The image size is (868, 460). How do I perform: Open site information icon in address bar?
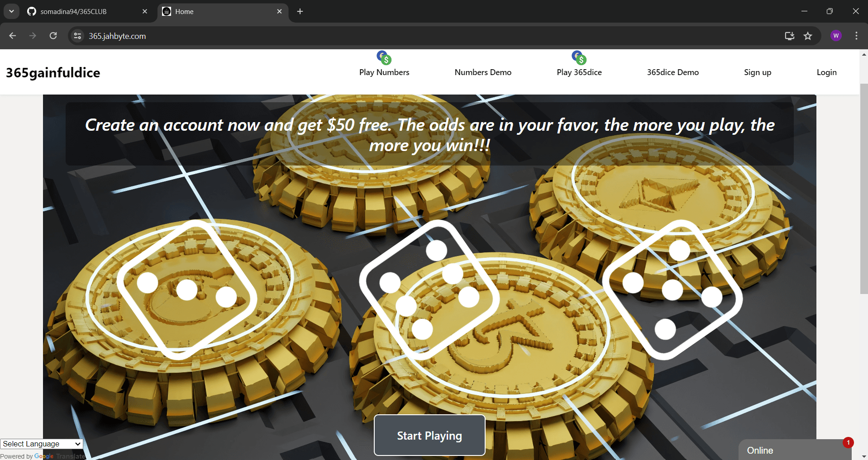[x=78, y=36]
